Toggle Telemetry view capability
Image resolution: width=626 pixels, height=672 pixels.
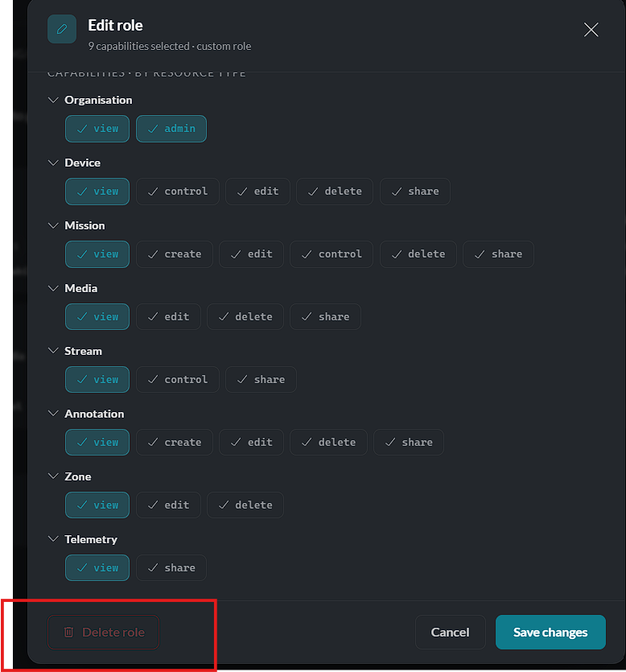click(x=97, y=568)
